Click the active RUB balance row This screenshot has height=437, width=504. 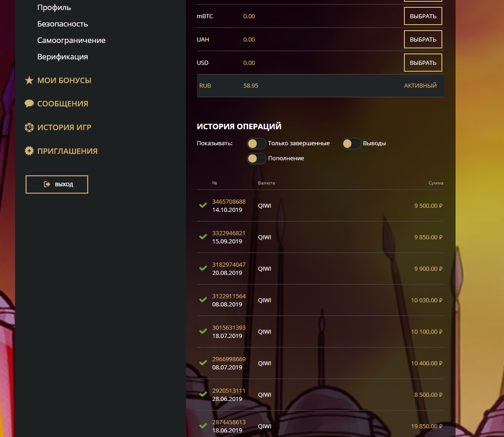(320, 85)
